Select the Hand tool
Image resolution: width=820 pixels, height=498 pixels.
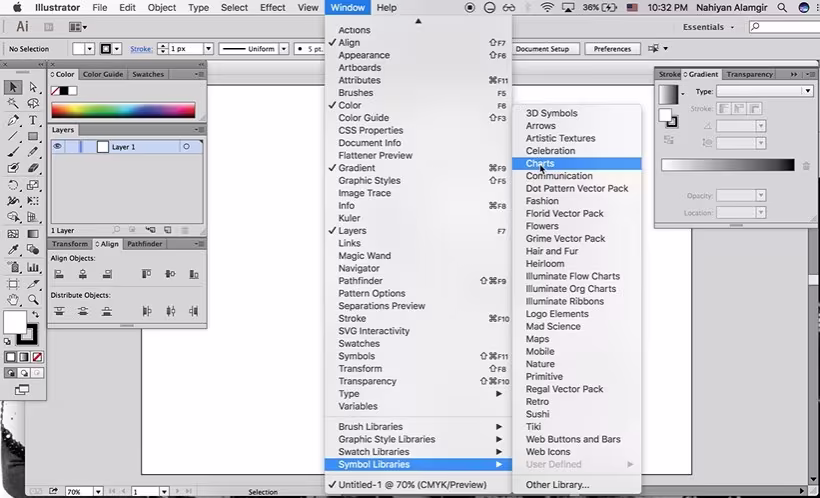[x=13, y=300]
